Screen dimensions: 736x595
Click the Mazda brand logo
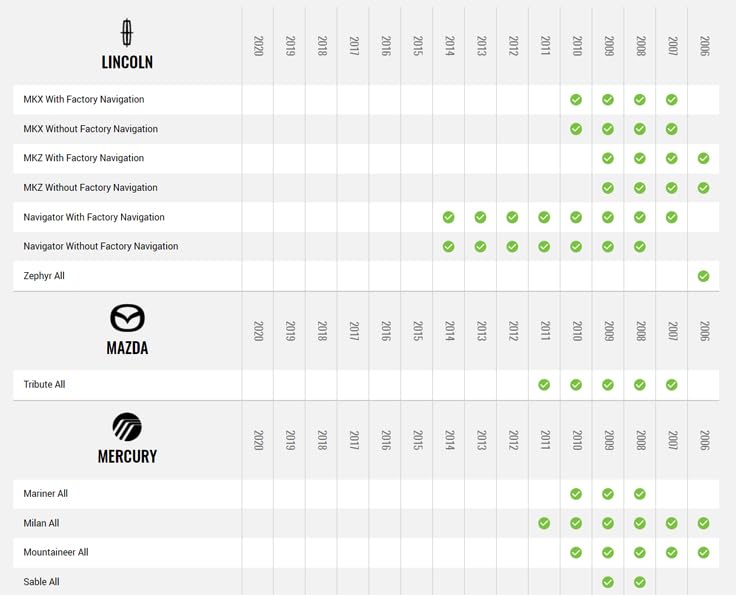pyautogui.click(x=127, y=318)
